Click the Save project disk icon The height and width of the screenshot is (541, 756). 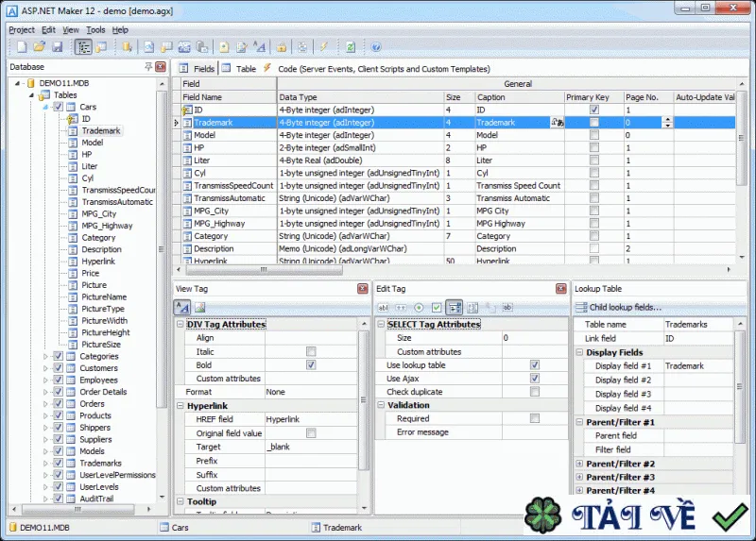tap(58, 46)
